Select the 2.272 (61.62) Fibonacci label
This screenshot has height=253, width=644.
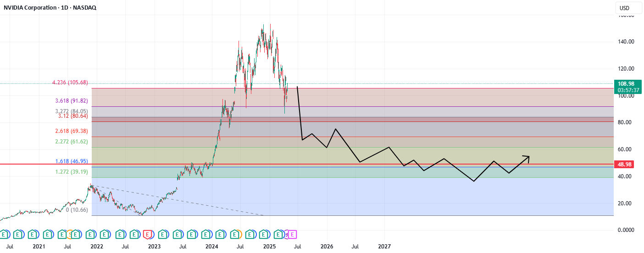click(72, 142)
